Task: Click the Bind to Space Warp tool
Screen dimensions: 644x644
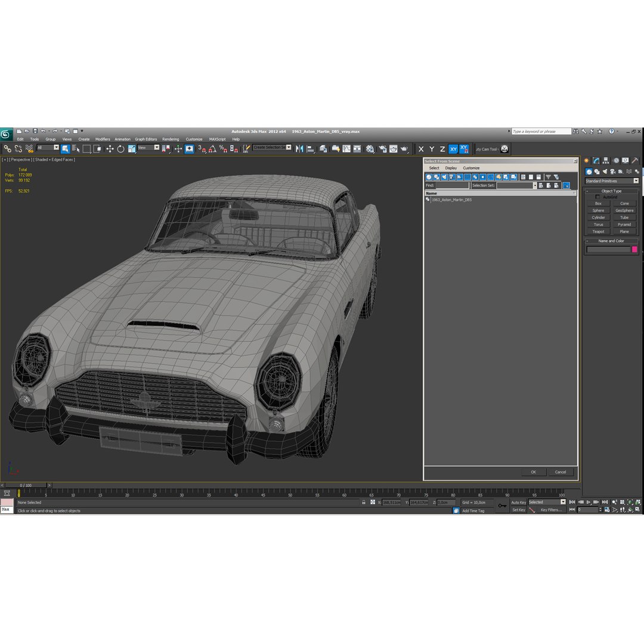Action: pos(29,149)
